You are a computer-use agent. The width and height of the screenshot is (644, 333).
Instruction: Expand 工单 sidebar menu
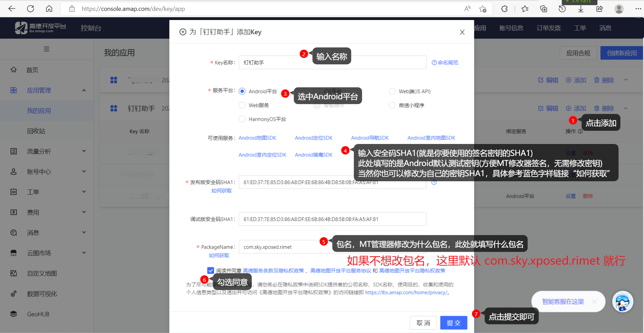(x=84, y=192)
